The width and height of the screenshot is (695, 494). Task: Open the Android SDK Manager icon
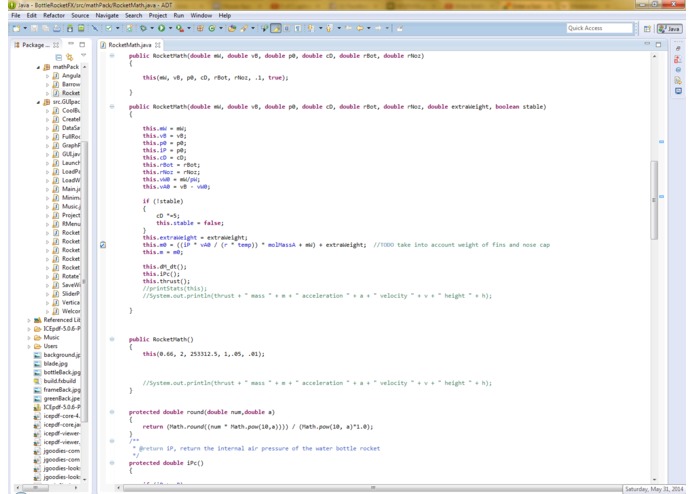[70, 28]
